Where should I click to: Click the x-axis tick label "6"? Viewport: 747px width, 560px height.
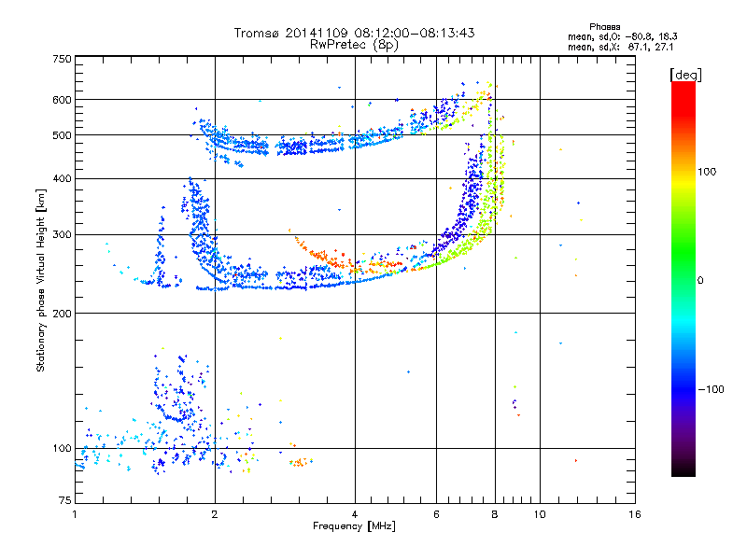tap(436, 514)
